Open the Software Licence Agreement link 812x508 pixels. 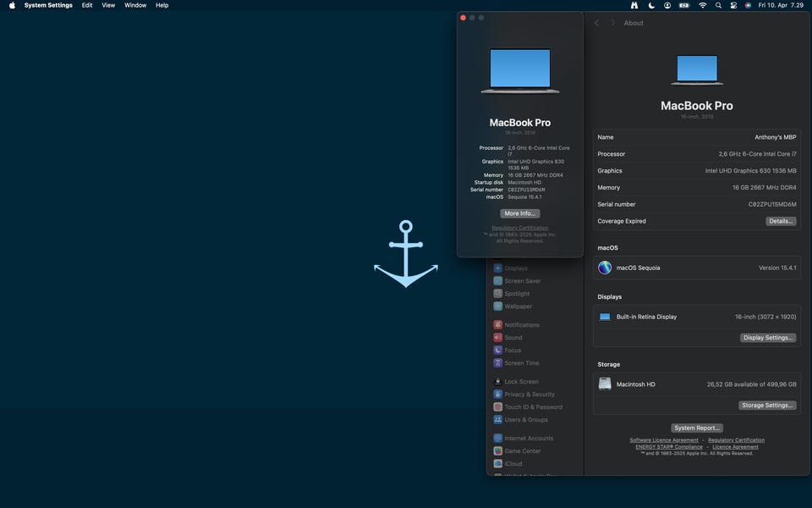pyautogui.click(x=664, y=440)
